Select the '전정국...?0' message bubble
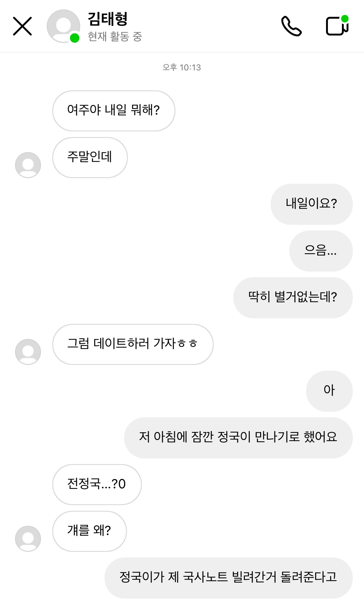364x602 pixels. [97, 484]
